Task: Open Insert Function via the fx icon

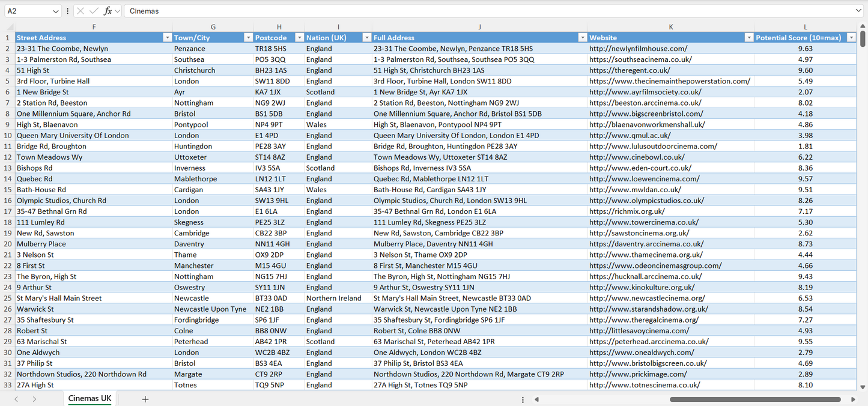Action: point(108,10)
